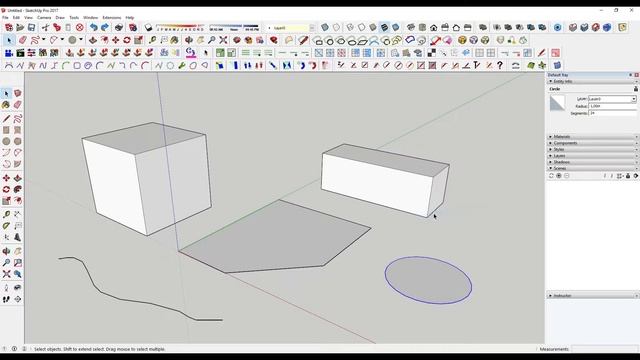This screenshot has width=640, height=360.
Task: Enable Shaded face style
Action: (373, 28)
